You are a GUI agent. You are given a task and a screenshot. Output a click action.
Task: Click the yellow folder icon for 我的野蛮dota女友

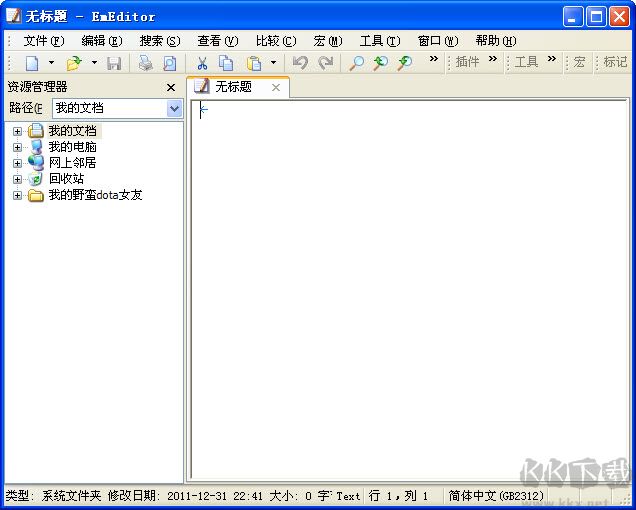tap(36, 196)
